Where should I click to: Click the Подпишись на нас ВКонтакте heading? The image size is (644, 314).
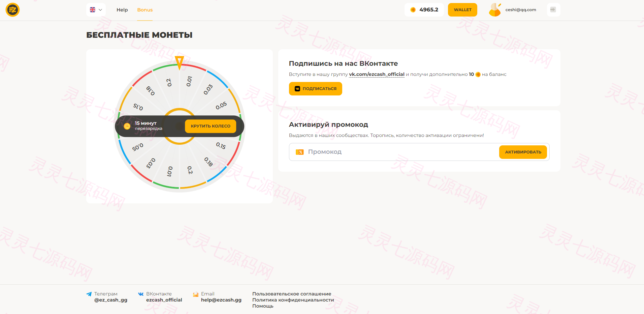pos(343,63)
